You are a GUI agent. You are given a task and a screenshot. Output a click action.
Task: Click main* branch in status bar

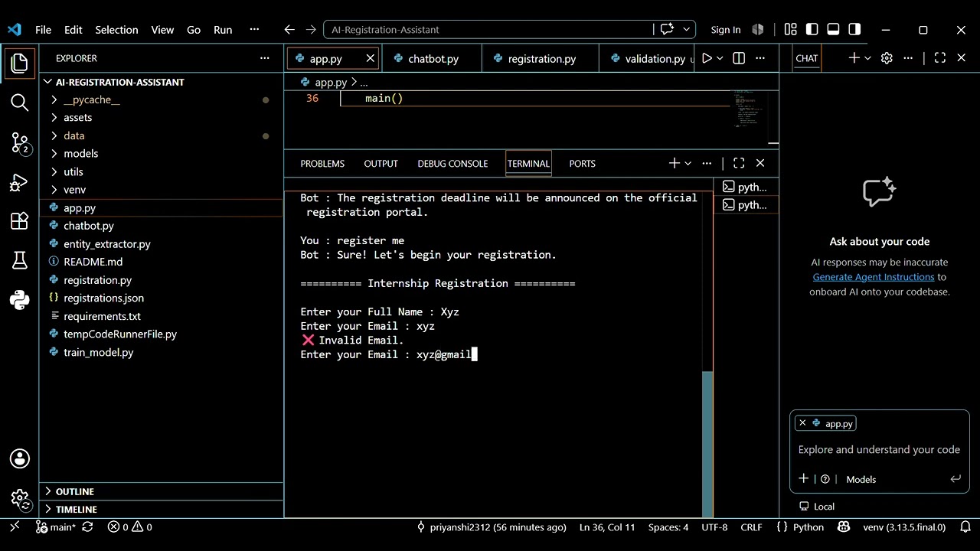coord(55,527)
